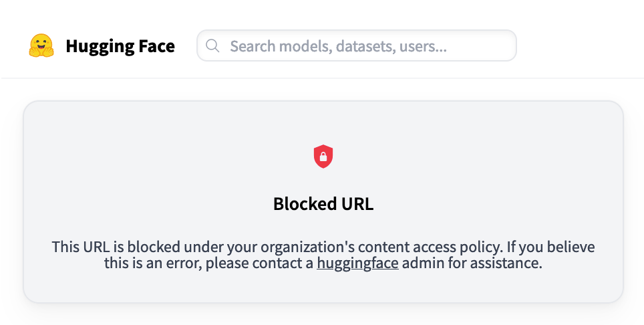Go home via the Hugging Face brand name
Image resolution: width=644 pixels, height=325 pixels.
[x=120, y=46]
